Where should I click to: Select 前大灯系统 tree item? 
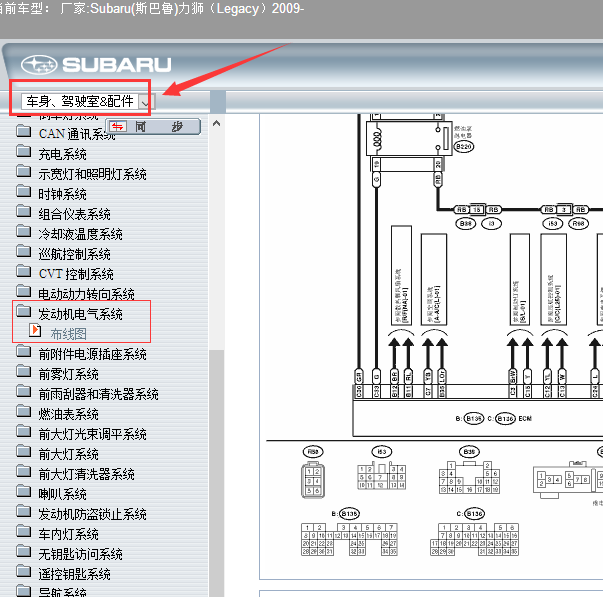[x=68, y=454]
